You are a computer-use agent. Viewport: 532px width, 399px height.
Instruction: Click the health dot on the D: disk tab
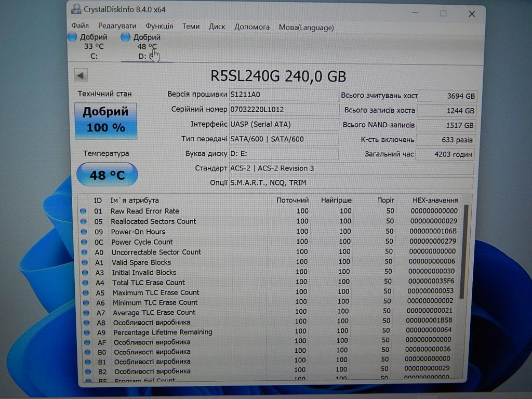(x=126, y=37)
